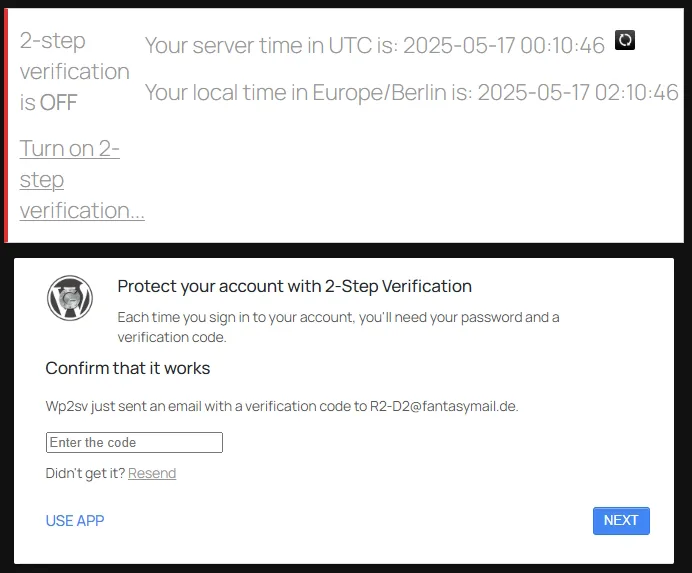Click the 'Didn't get it?' text

(85, 473)
